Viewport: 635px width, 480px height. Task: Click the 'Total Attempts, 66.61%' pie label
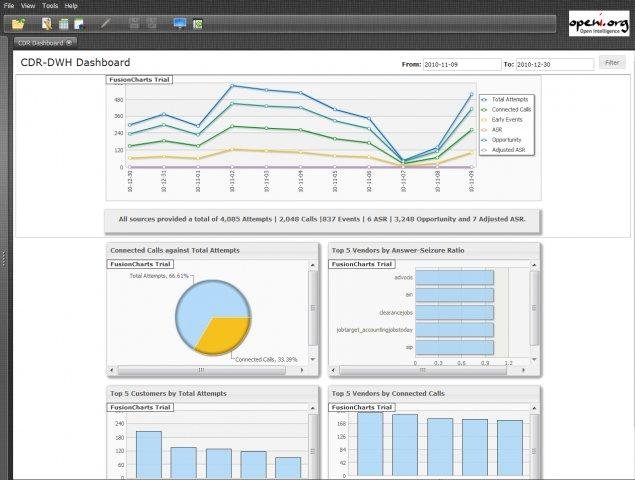pyautogui.click(x=159, y=276)
